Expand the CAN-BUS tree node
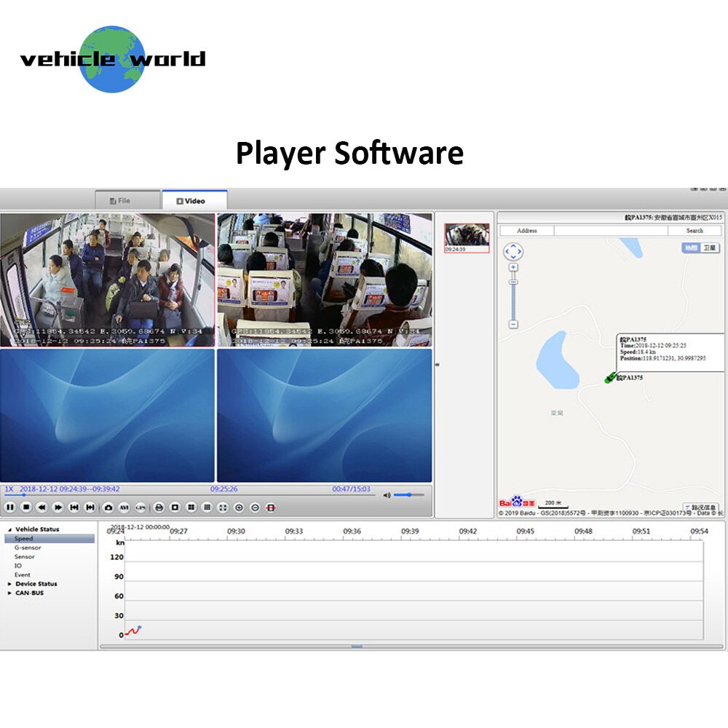Image resolution: width=728 pixels, height=728 pixels. (9, 593)
